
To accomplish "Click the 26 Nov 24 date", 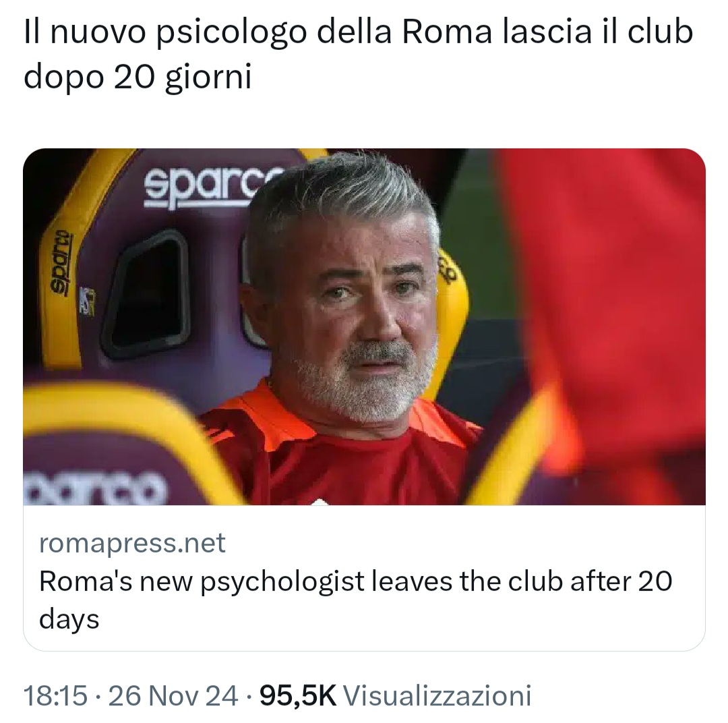I will (173, 695).
